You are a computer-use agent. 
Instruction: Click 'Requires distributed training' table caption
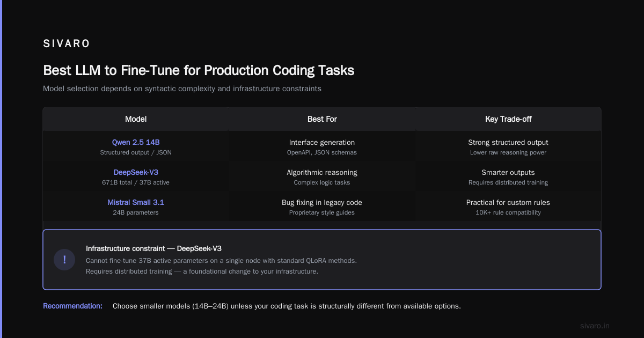click(x=508, y=182)
